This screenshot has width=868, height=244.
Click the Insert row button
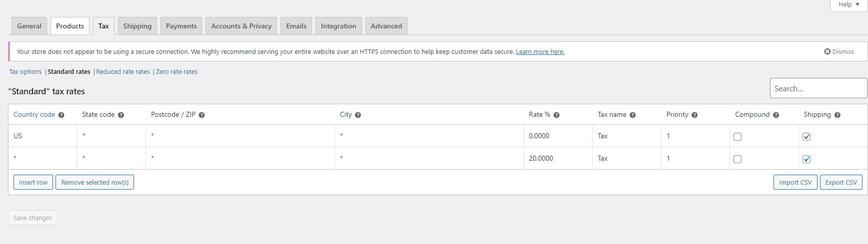click(x=33, y=182)
